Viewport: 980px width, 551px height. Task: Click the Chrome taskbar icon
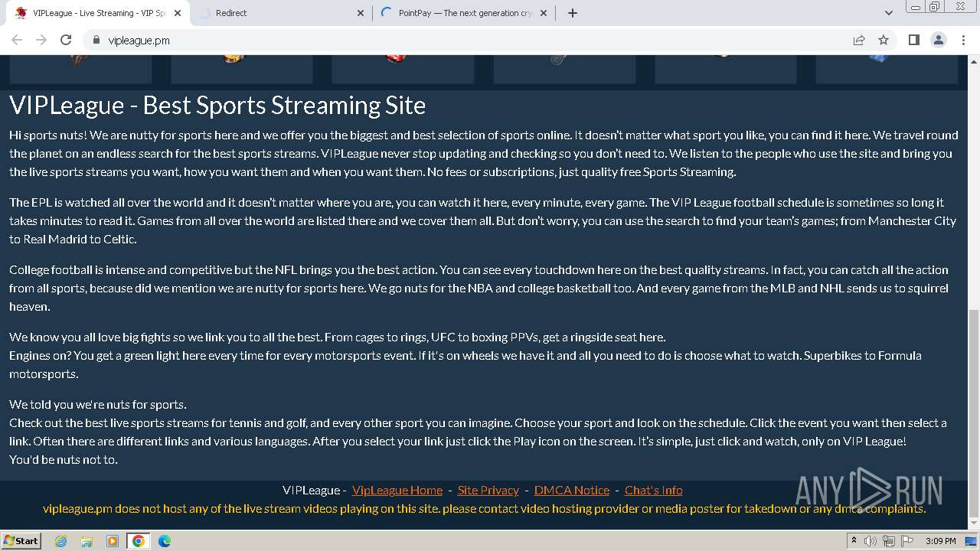tap(139, 541)
